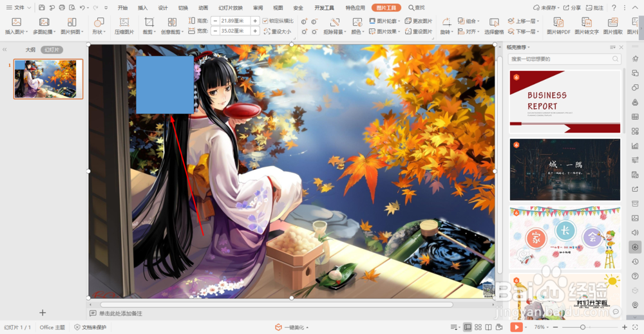Switch to Slide Show (幻灯片放映) tab
Screen dimensions: 644x334
point(231,7)
